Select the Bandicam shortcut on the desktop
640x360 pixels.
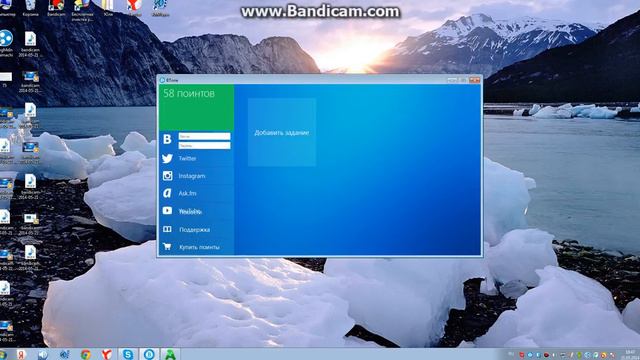coord(56,8)
